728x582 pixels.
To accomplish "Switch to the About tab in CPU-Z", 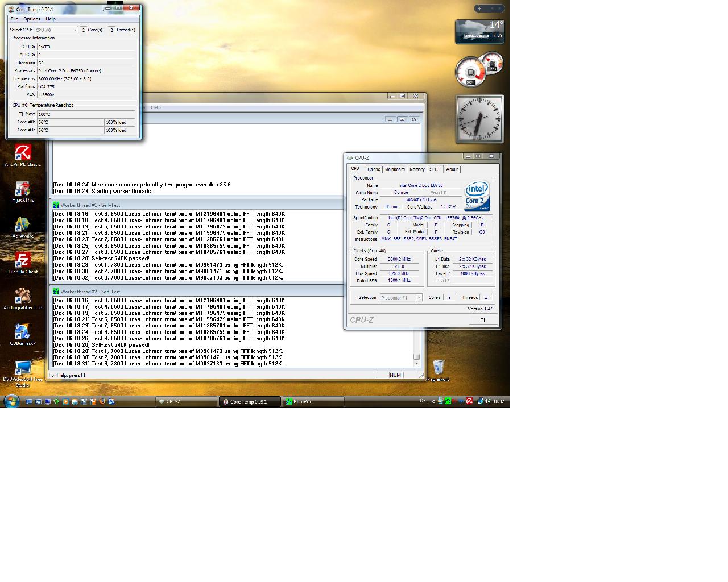I will [452, 169].
